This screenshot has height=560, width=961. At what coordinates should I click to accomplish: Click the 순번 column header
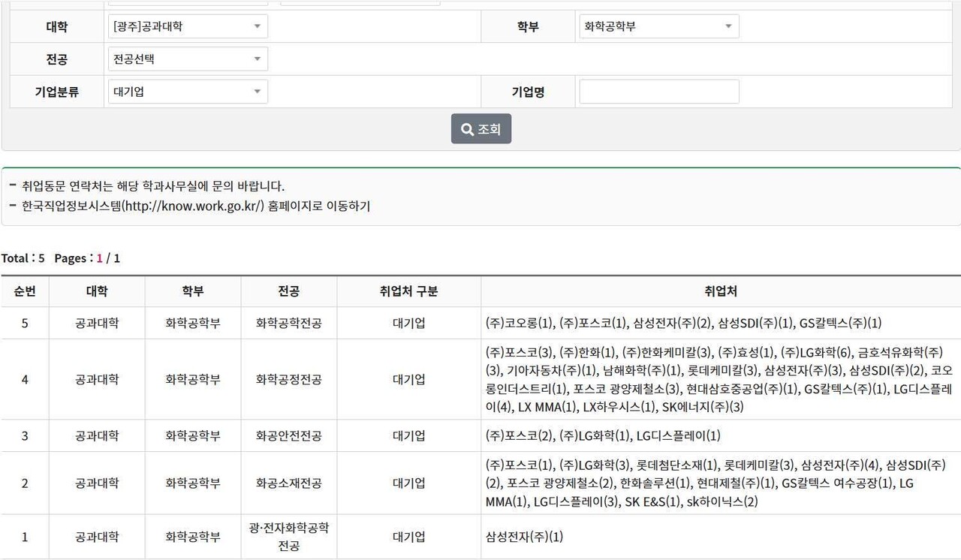24,291
